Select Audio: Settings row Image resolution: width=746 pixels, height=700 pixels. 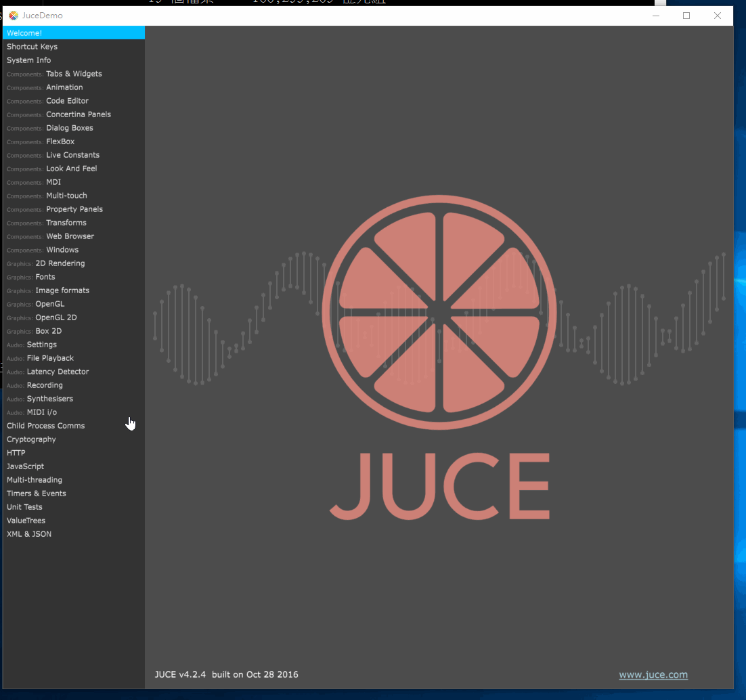[74, 345]
